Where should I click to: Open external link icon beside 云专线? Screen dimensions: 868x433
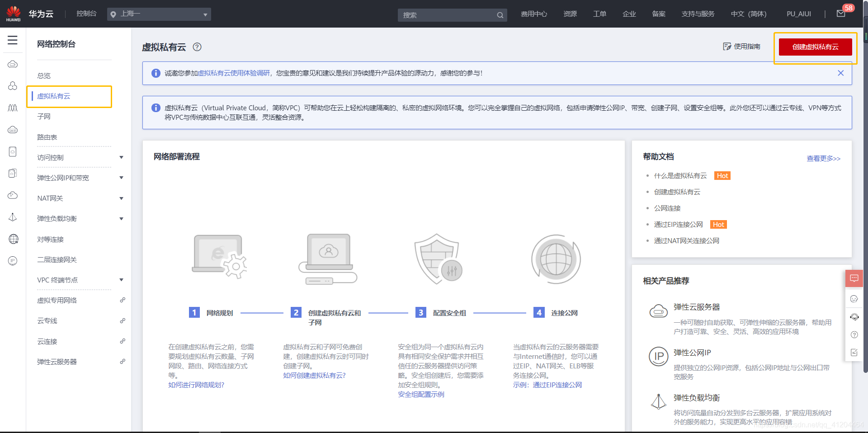click(x=123, y=321)
